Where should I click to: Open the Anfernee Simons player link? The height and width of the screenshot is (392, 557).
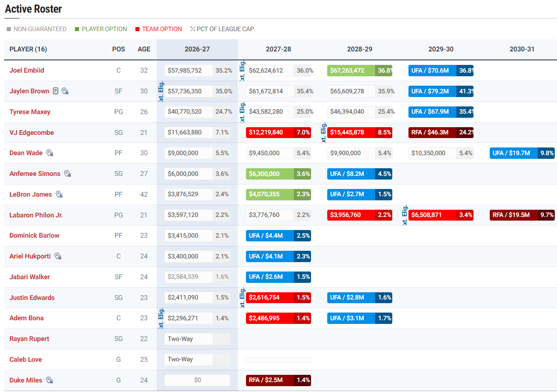click(x=35, y=174)
